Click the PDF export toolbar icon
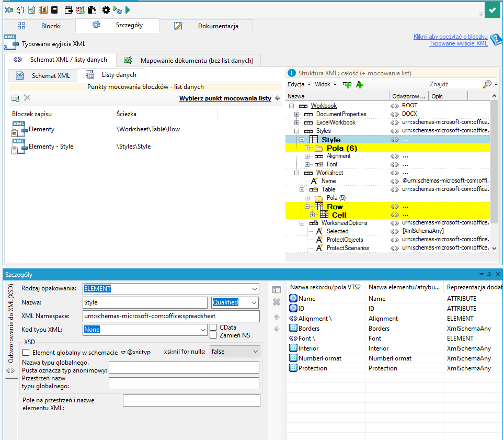The height and width of the screenshot is (440, 504). tap(68, 10)
